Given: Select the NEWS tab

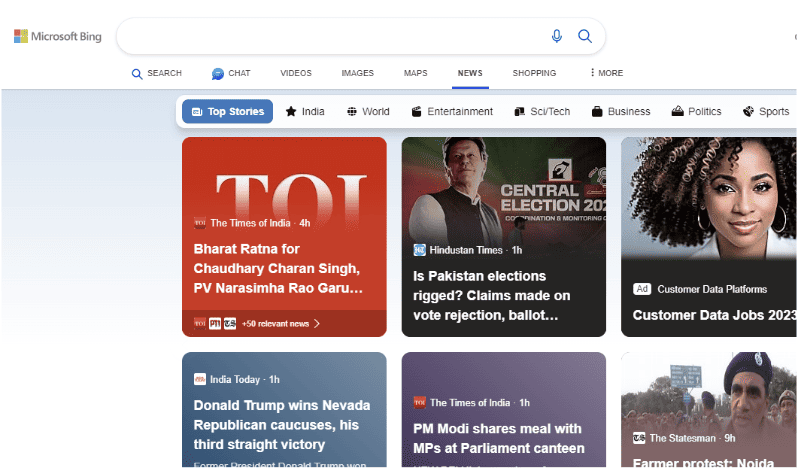Looking at the screenshot, I should tap(470, 73).
